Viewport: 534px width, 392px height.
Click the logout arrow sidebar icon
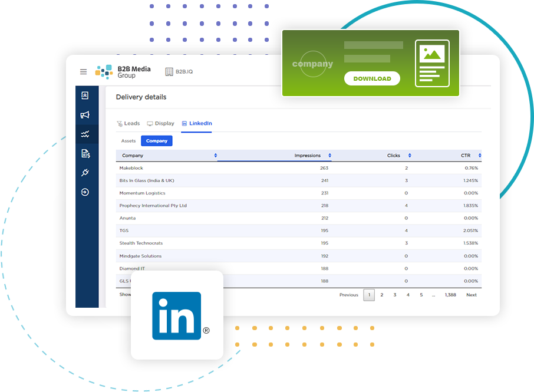pyautogui.click(x=85, y=192)
